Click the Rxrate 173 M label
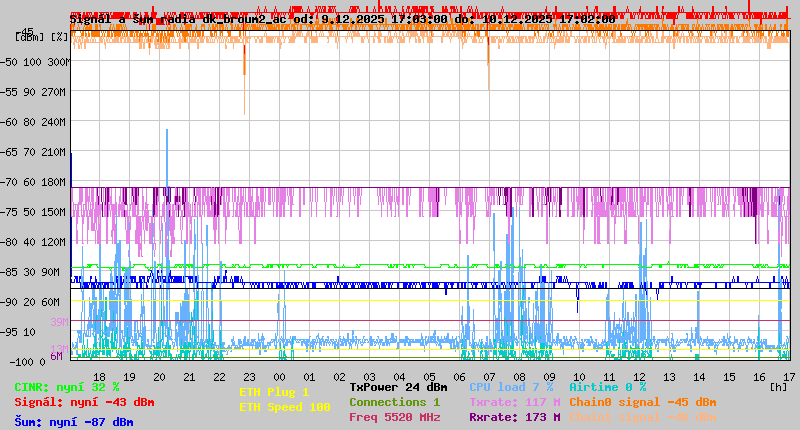 pos(514,417)
